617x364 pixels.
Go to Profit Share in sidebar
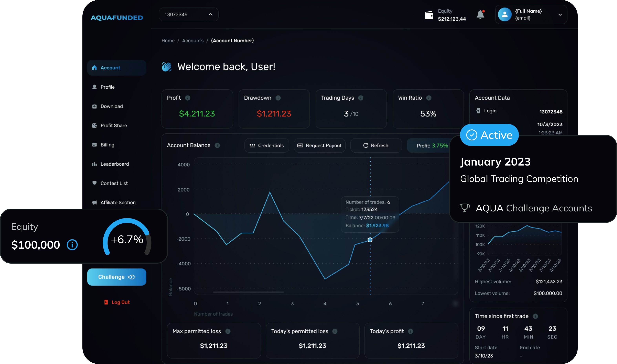click(113, 125)
